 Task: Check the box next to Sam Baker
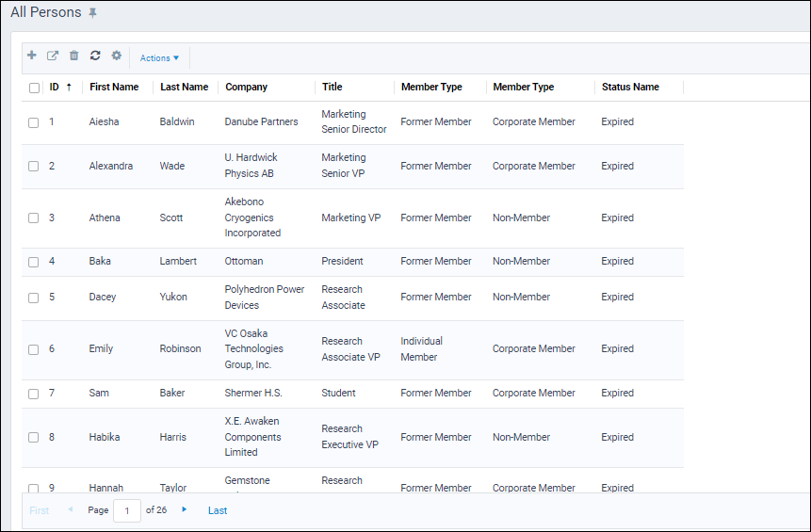click(34, 394)
